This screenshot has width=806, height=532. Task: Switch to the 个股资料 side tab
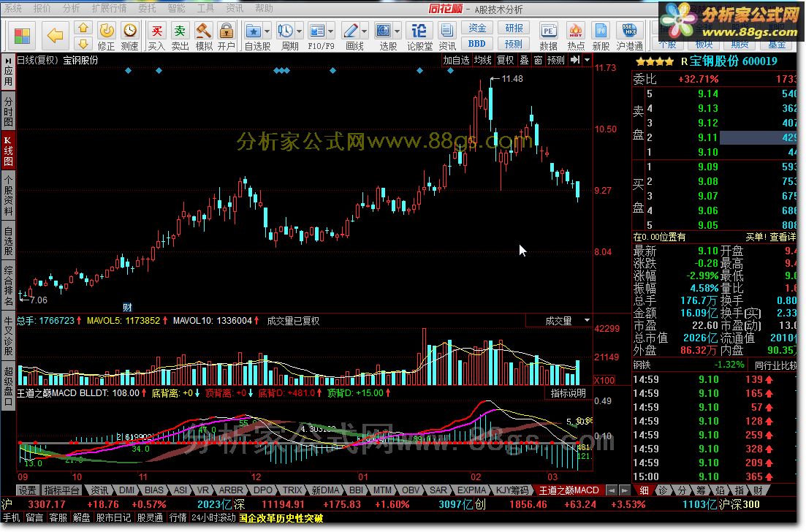tap(8, 195)
